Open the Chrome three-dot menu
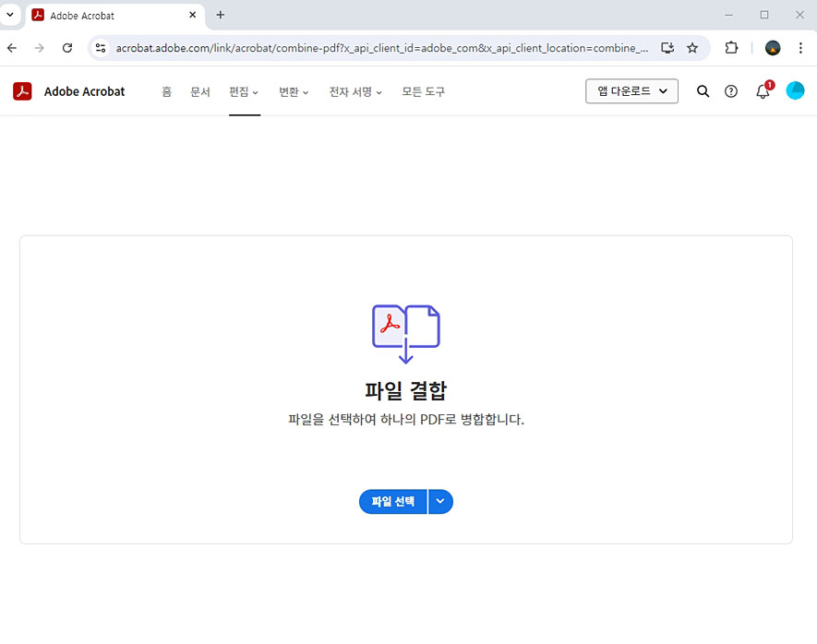The height and width of the screenshot is (644, 817). point(800,48)
